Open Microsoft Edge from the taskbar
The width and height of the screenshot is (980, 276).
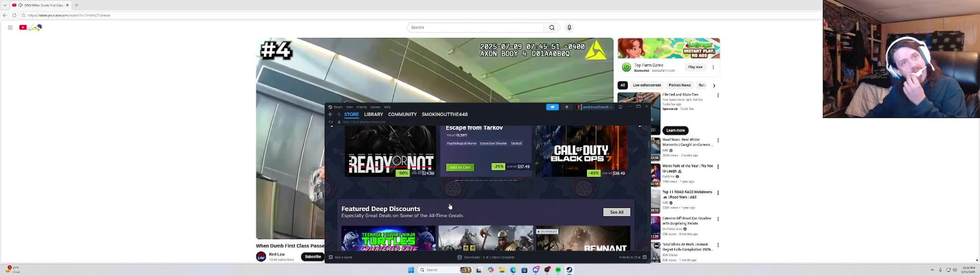(513, 270)
